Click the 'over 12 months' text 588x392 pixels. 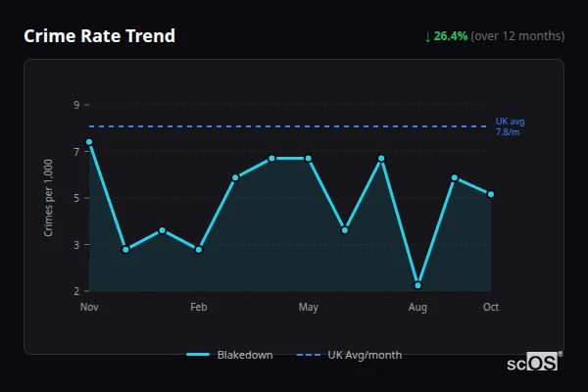click(x=517, y=36)
